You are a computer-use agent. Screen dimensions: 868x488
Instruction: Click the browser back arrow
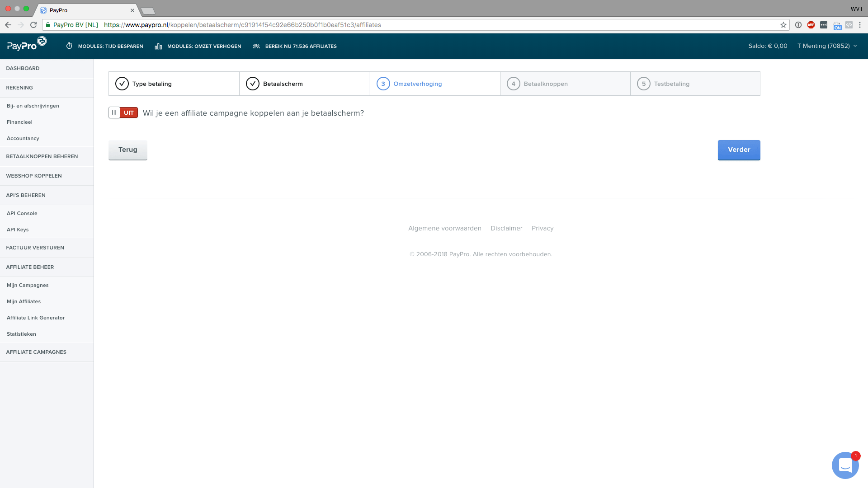(8, 25)
